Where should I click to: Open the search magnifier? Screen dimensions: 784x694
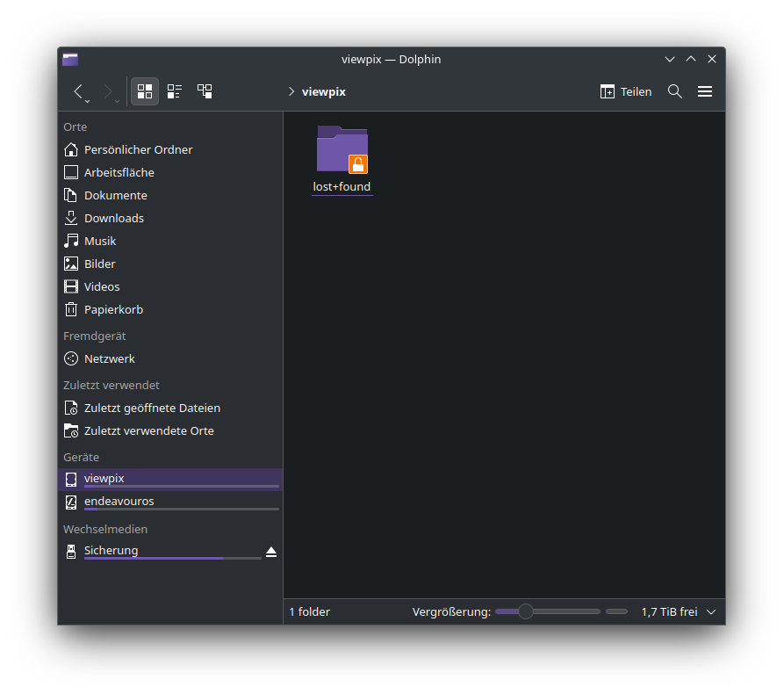675,91
